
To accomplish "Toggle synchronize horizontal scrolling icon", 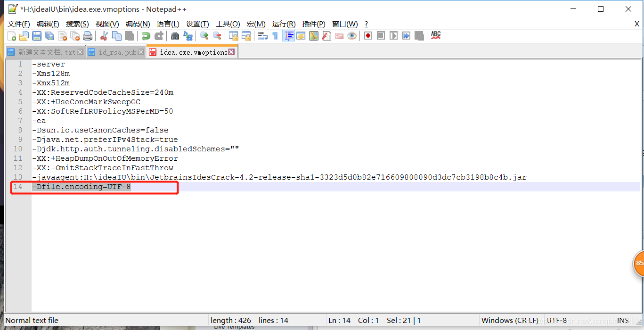I will [246, 36].
